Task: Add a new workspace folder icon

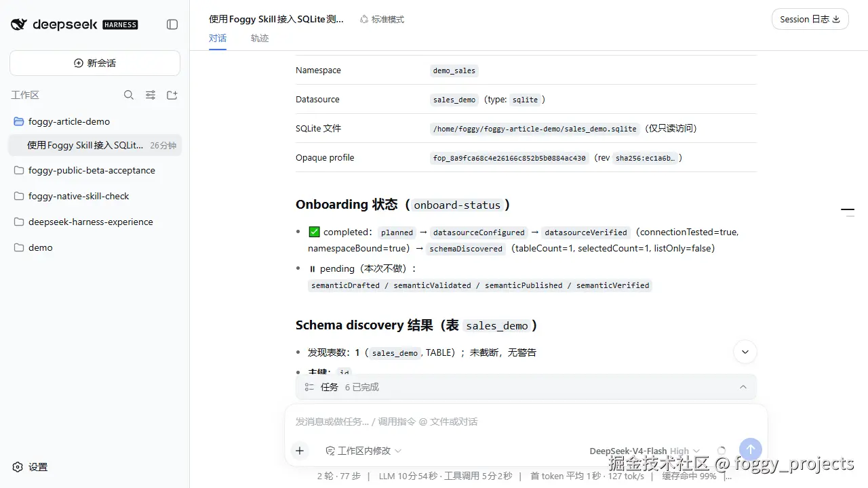Action: point(172,95)
